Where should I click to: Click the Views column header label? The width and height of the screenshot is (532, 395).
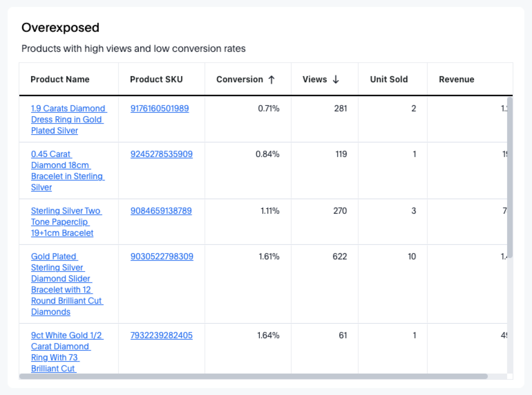pyautogui.click(x=314, y=80)
